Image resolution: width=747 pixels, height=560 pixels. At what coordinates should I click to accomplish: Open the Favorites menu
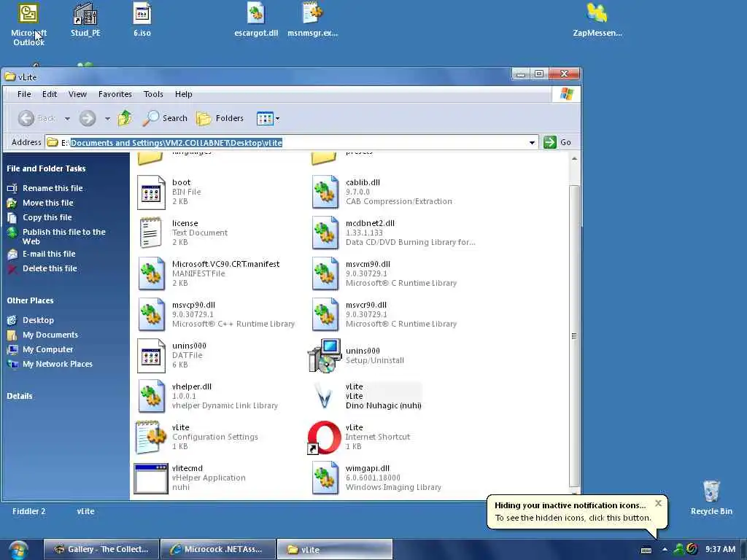(x=115, y=94)
